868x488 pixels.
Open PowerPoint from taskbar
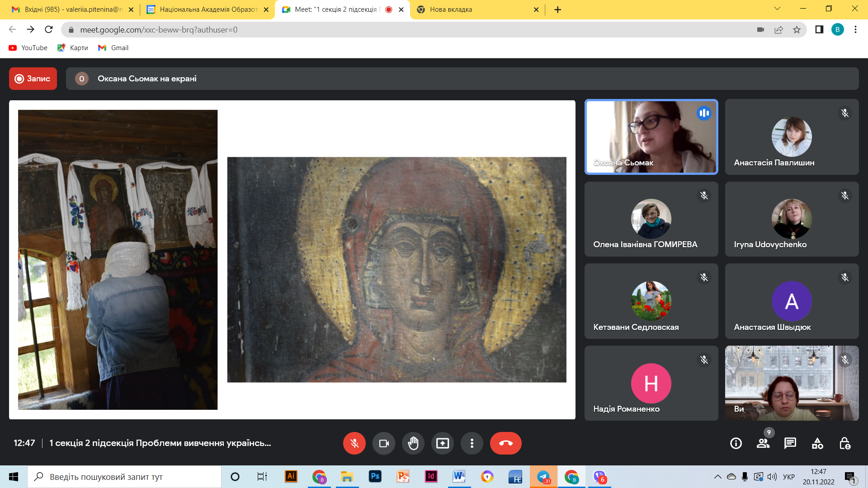pyautogui.click(x=403, y=477)
